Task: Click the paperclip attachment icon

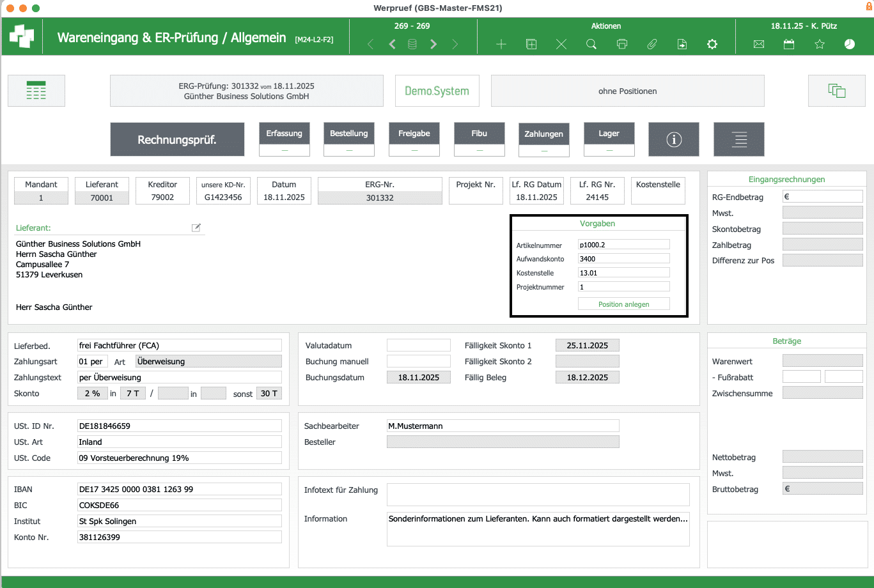Action: click(652, 44)
